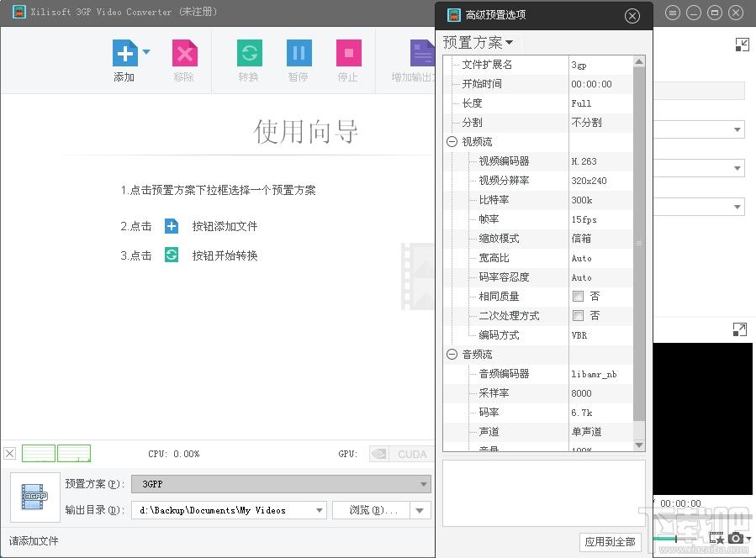Click the 停止 stop icon
756x558 pixels.
349,53
